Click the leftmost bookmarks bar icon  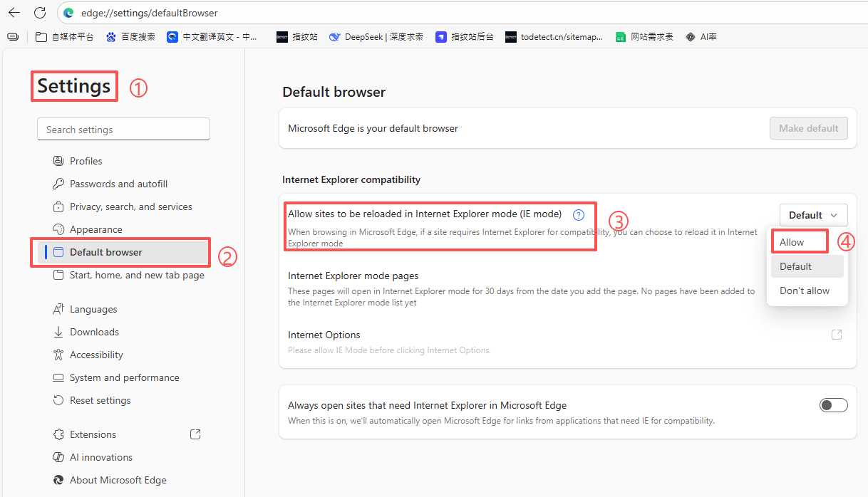pyautogui.click(x=14, y=36)
